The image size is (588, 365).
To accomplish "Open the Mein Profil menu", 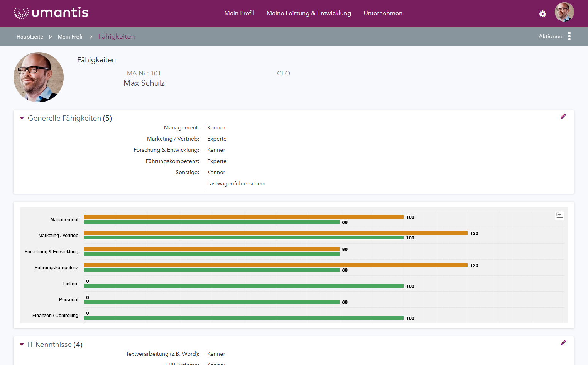I will pos(239,13).
